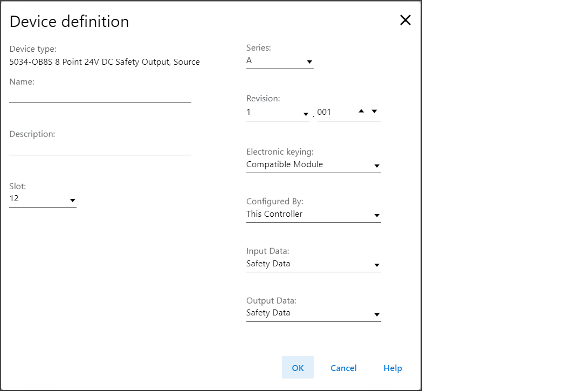Confirm with the OK button

pyautogui.click(x=298, y=368)
